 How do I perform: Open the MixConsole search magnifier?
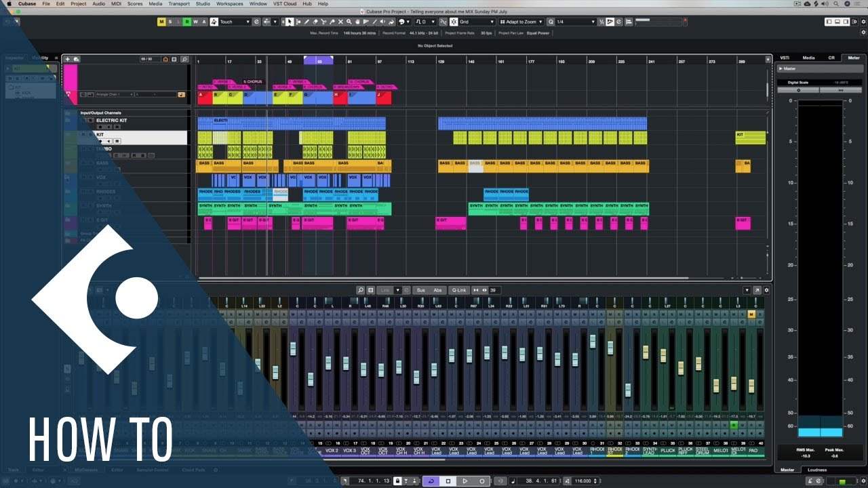[361, 290]
